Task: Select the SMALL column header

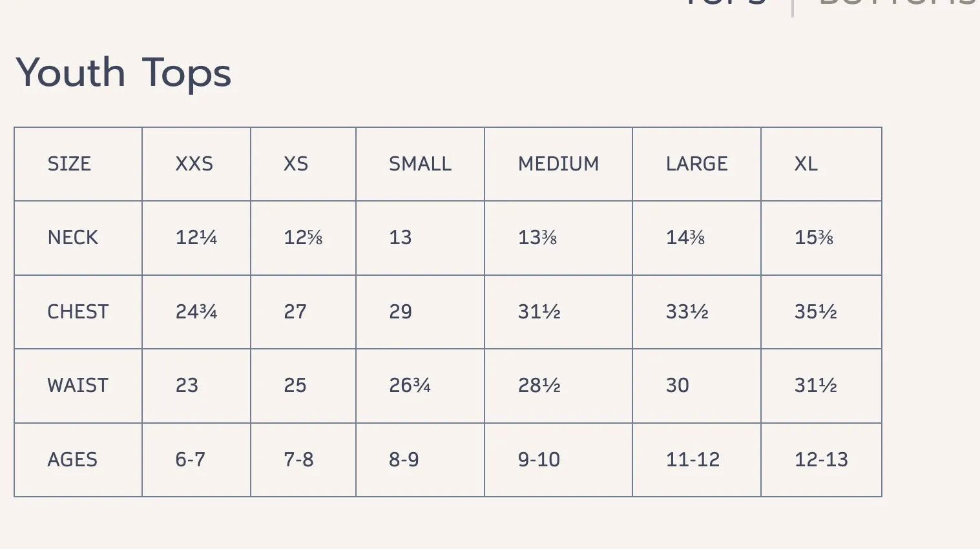Action: pos(421,164)
